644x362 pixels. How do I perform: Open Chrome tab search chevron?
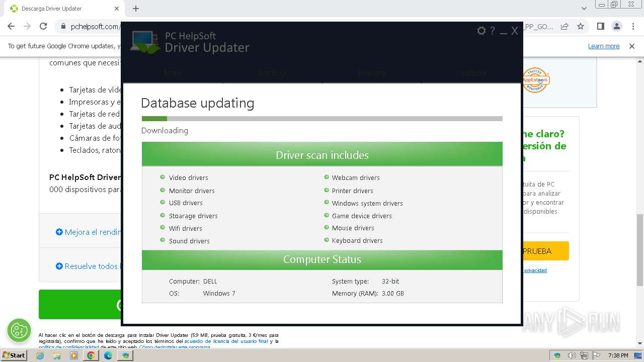pos(584,9)
